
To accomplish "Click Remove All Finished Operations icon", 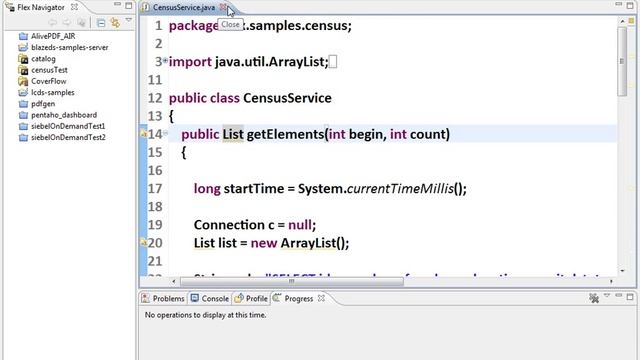I will 594,298.
